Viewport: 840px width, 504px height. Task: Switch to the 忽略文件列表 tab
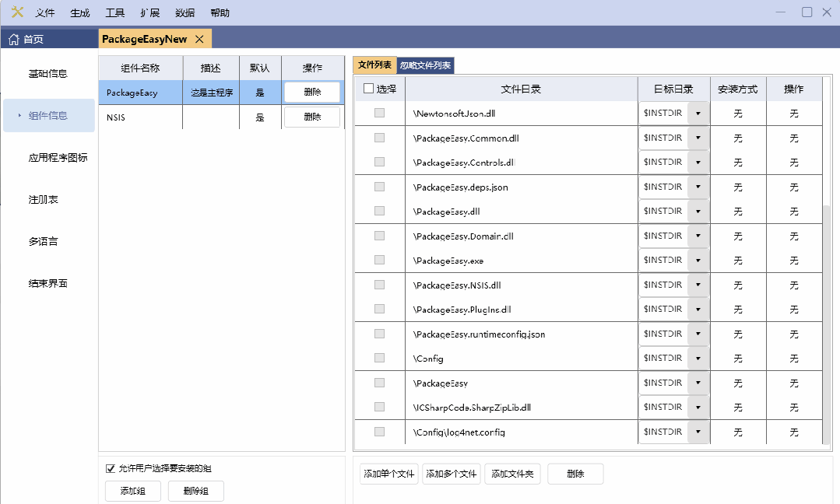click(x=425, y=65)
